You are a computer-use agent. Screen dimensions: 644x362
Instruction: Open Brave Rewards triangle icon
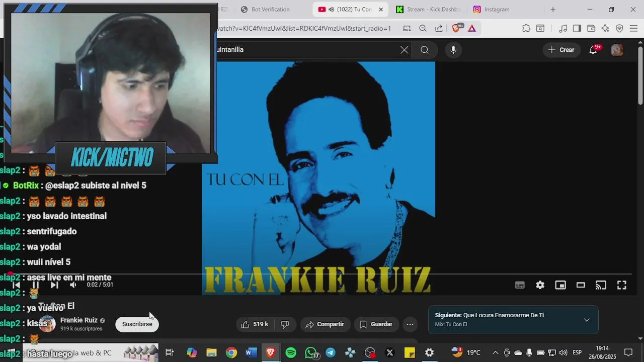tap(472, 29)
